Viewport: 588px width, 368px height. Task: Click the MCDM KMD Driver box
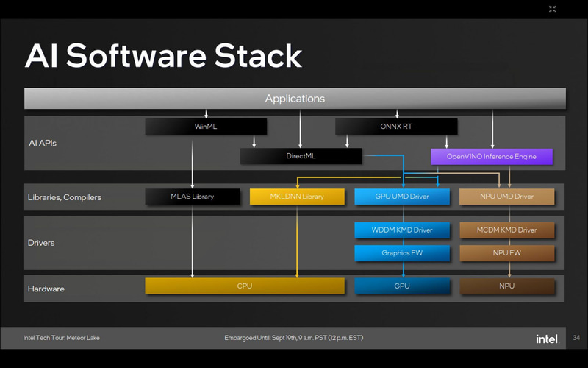point(506,230)
